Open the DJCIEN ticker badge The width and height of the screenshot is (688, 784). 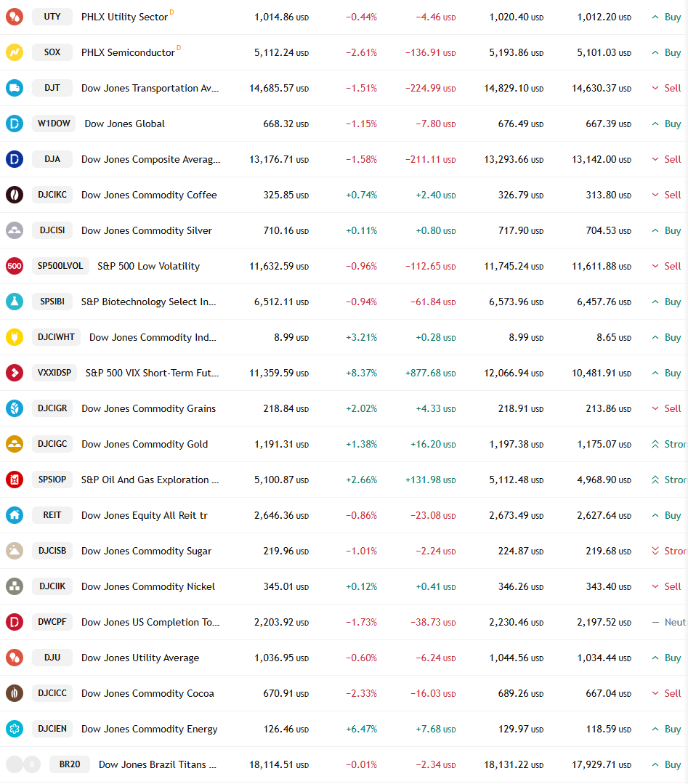pos(52,729)
